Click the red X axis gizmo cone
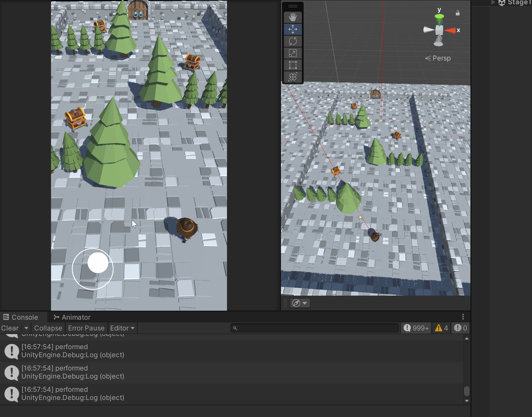 pyautogui.click(x=450, y=31)
